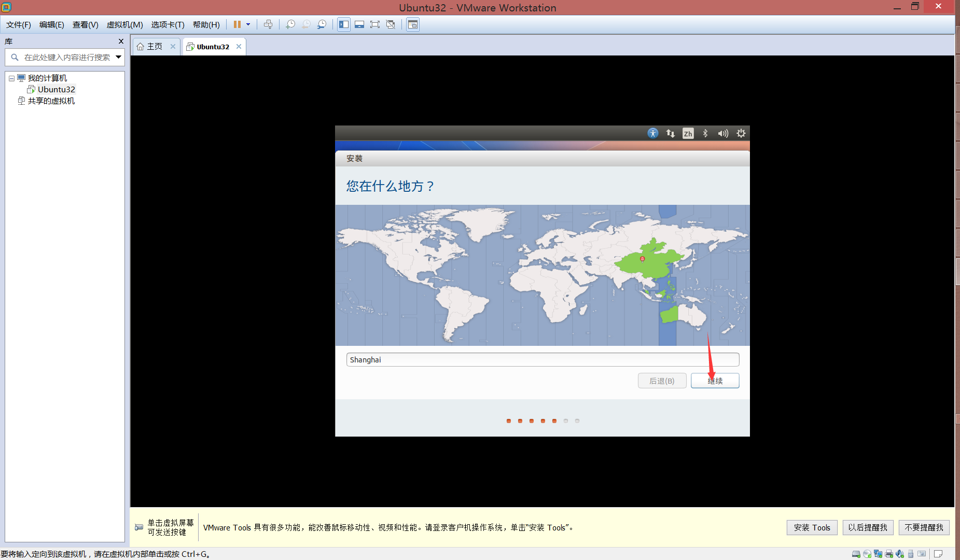Viewport: 960px width, 560px height.
Task: Click the USB device status icon
Action: click(911, 554)
